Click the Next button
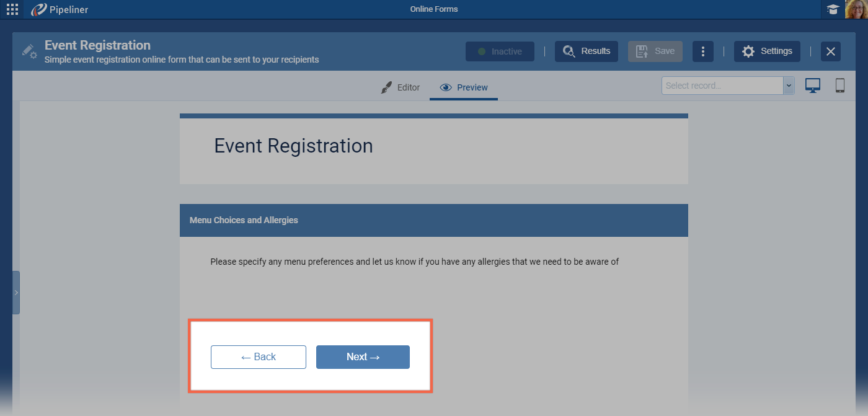868x416 pixels. 363,357
